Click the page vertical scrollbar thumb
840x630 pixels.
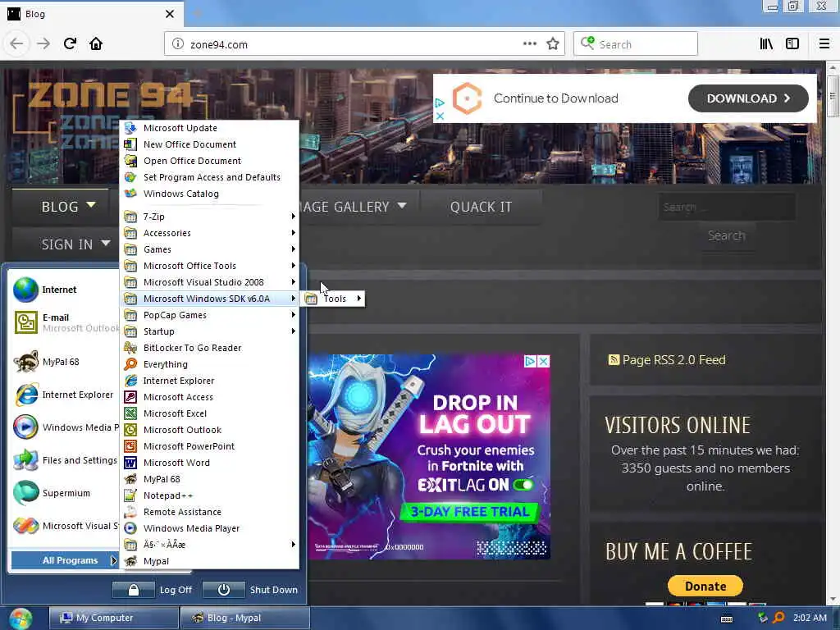click(x=832, y=96)
